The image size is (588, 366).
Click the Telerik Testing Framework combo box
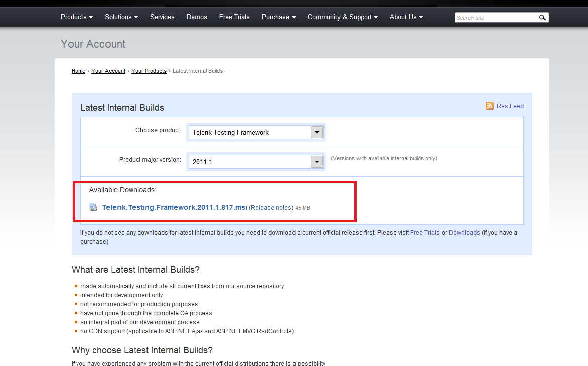pos(256,132)
